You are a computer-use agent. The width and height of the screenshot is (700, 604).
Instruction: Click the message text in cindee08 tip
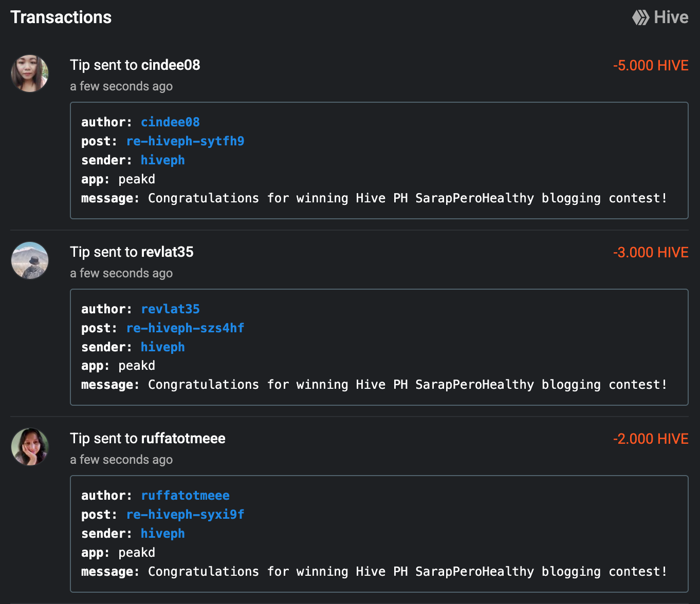pyautogui.click(x=408, y=198)
